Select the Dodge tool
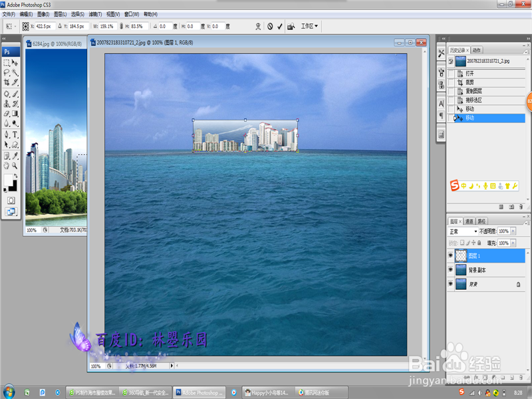This screenshot has width=532, height=399. point(15,124)
